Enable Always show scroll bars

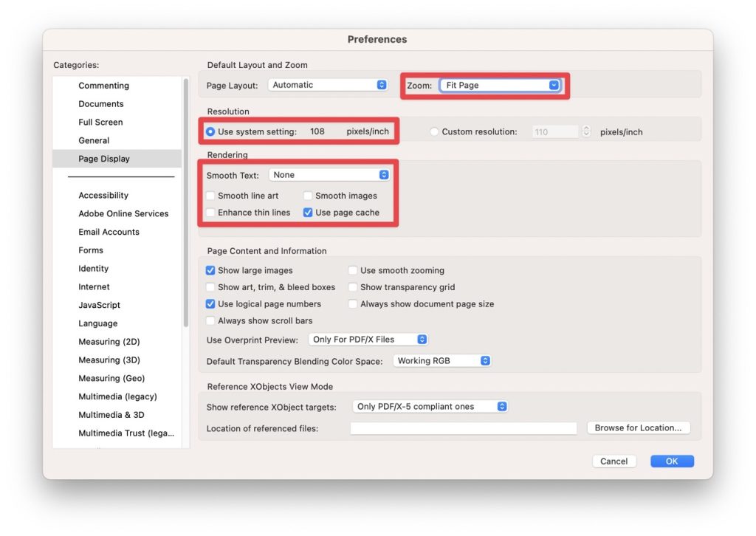(210, 320)
